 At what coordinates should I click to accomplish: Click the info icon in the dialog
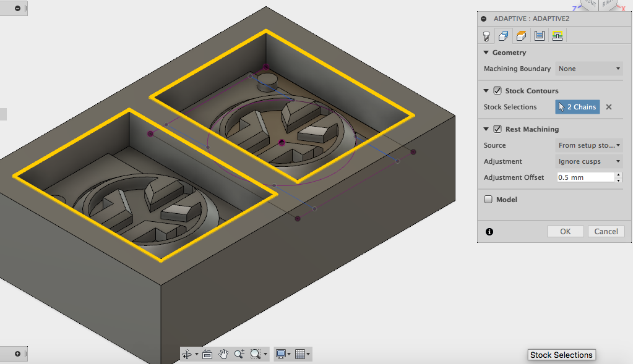[x=489, y=232]
